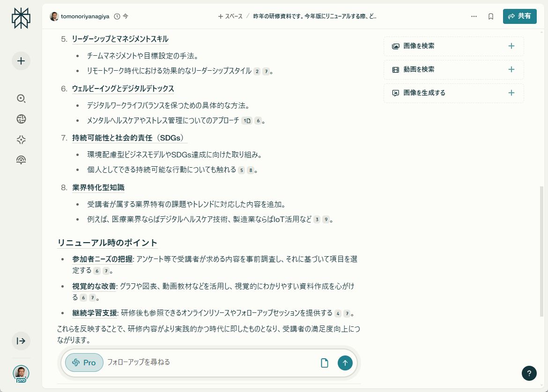Image resolution: width=548 pixels, height=392 pixels.
Task: Open the three-dot more options menu
Action: [x=474, y=16]
